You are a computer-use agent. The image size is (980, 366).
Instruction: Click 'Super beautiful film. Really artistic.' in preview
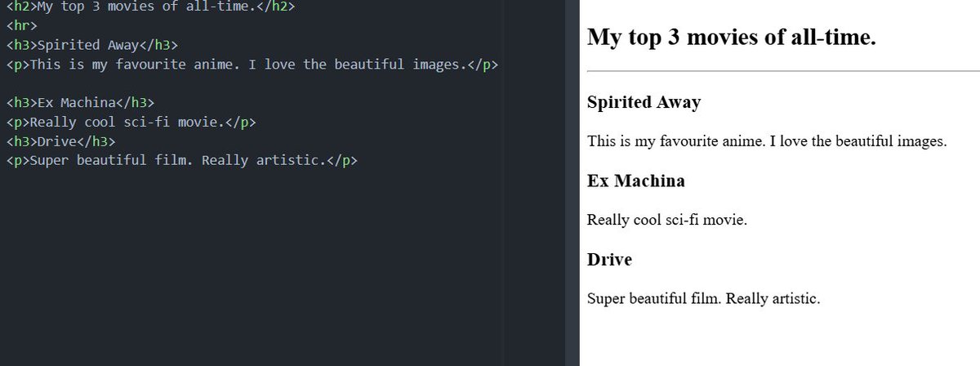pos(703,298)
